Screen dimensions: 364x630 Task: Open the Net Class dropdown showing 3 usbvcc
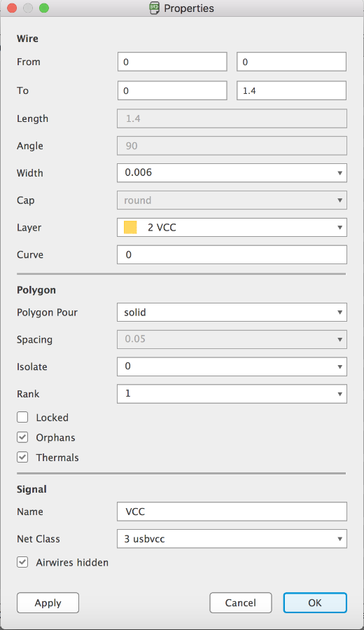[x=232, y=539]
